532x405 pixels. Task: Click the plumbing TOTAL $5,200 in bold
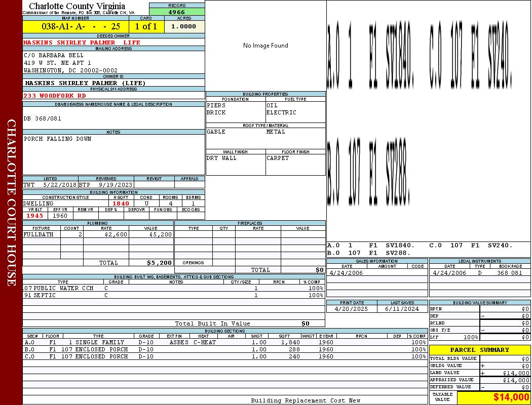point(160,263)
